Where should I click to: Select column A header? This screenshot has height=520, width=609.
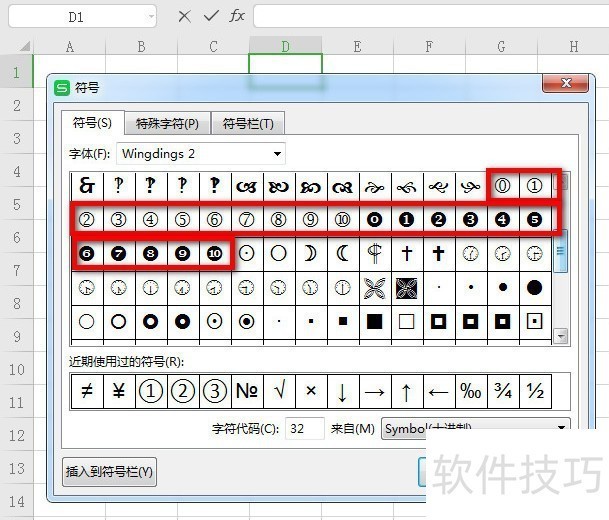[70, 47]
